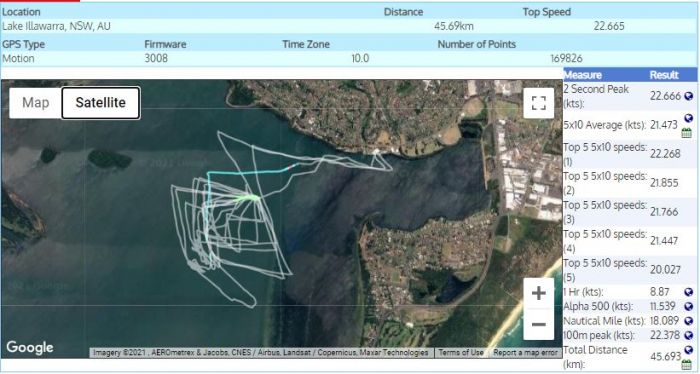
Task: Zoom in with the plus button
Action: click(x=538, y=293)
